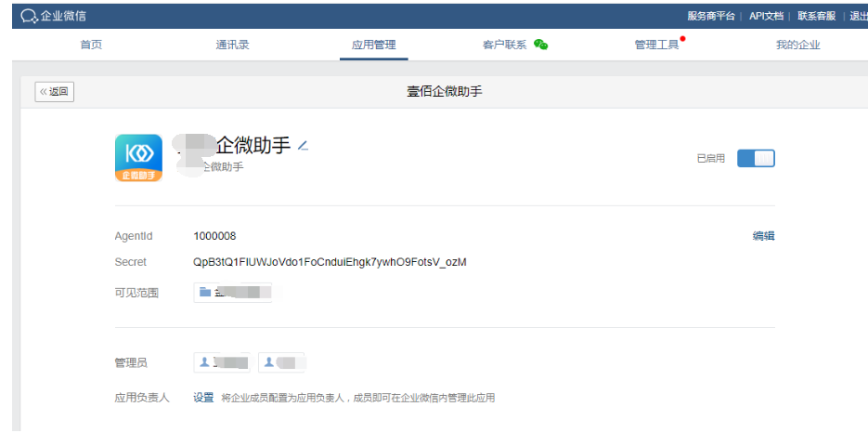Click the 编辑 link next to AgentId
Screen dimensions: 868x433
[x=763, y=236]
